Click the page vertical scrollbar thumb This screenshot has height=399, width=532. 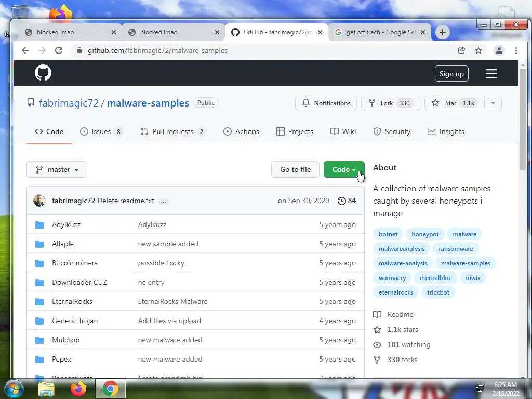coord(523,119)
